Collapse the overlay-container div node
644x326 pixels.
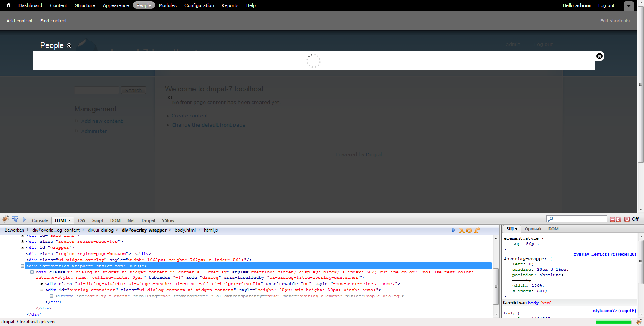tap(41, 290)
